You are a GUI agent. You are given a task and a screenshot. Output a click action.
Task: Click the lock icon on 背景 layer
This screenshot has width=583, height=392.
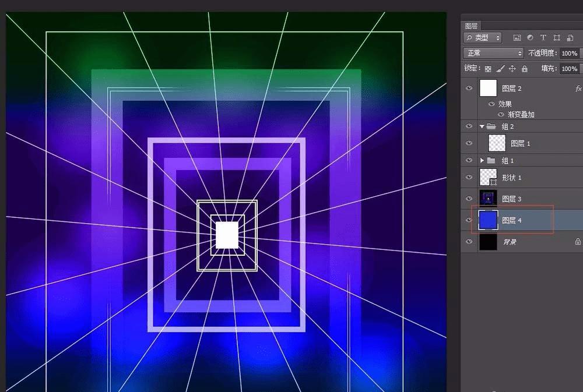(578, 242)
